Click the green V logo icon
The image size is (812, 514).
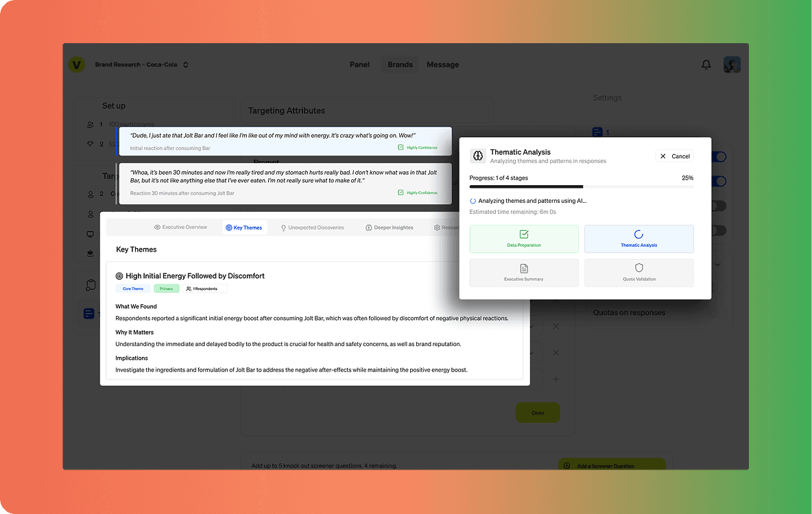coord(77,64)
